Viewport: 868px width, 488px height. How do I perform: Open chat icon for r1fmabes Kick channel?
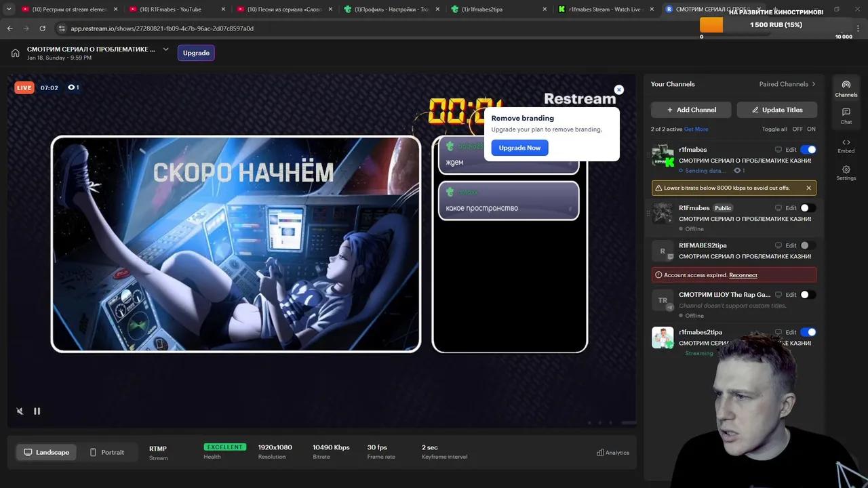point(778,150)
